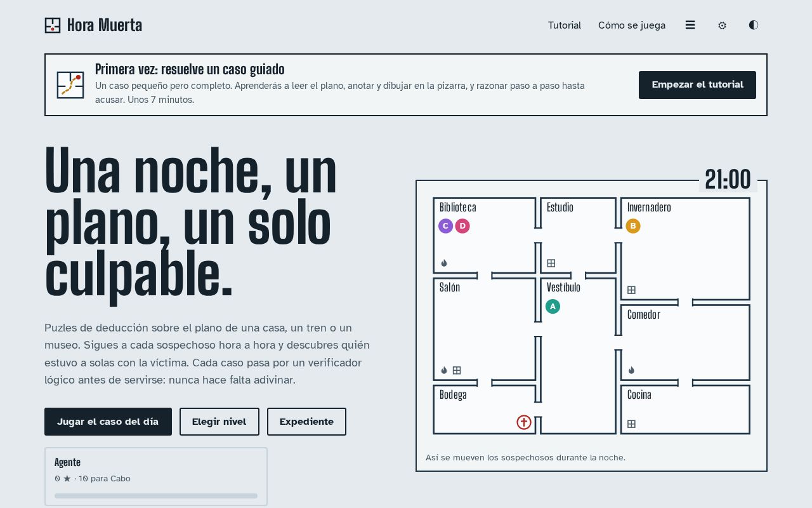Start with Empezar el tutorial button
Image resolution: width=812 pixels, height=508 pixels.
(697, 85)
